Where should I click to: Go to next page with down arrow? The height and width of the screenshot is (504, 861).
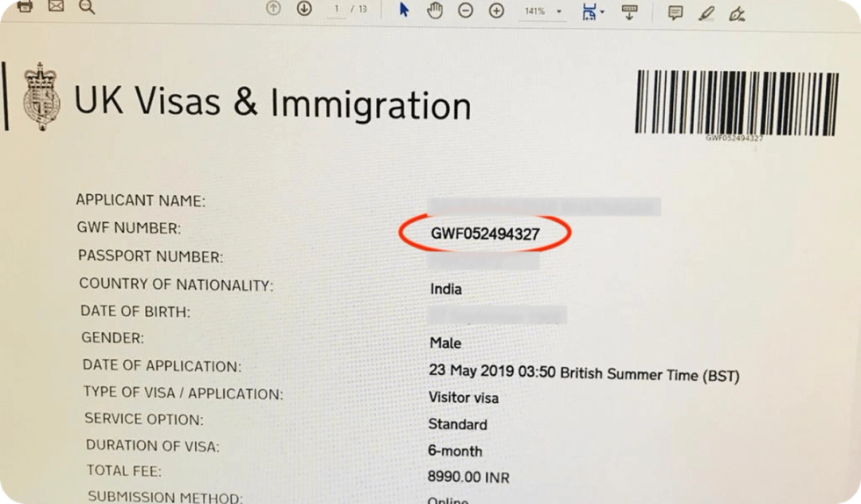[304, 8]
